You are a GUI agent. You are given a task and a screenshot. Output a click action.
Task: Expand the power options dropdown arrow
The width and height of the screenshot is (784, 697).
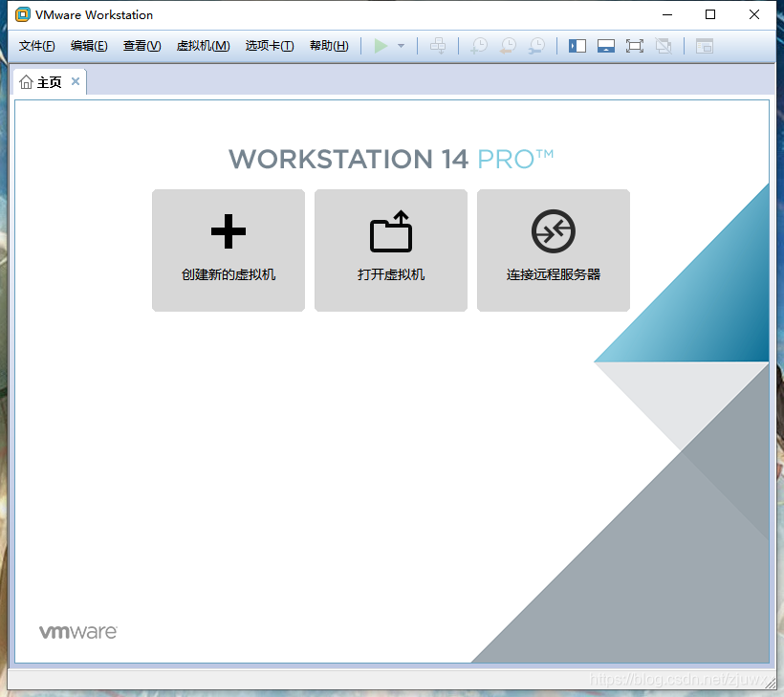pyautogui.click(x=401, y=46)
